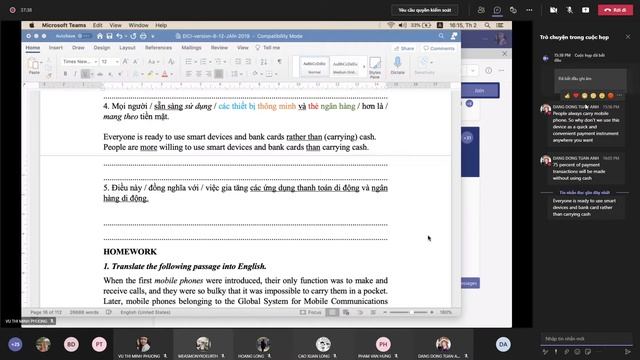React with heart on chat message

pos(576,96)
